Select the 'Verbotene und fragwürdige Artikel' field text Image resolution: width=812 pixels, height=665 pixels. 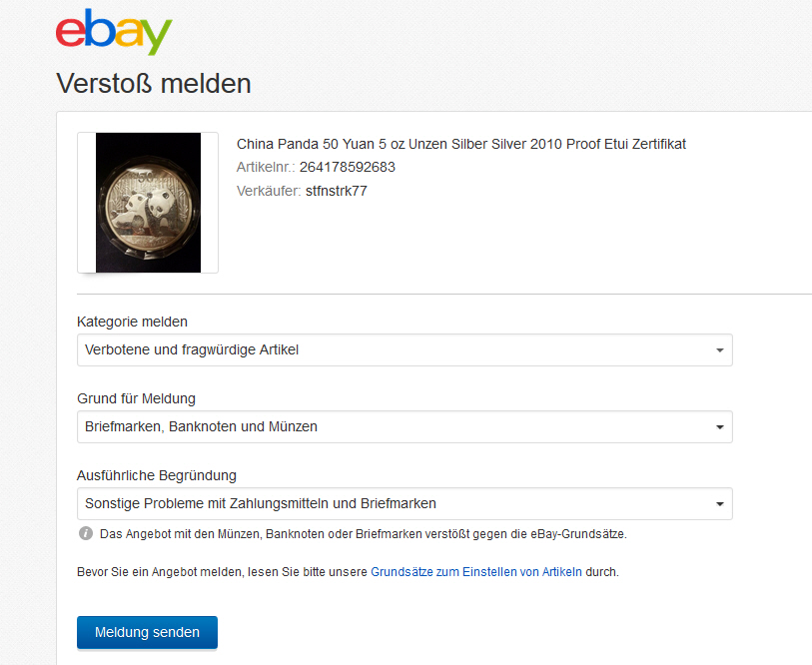coord(192,349)
